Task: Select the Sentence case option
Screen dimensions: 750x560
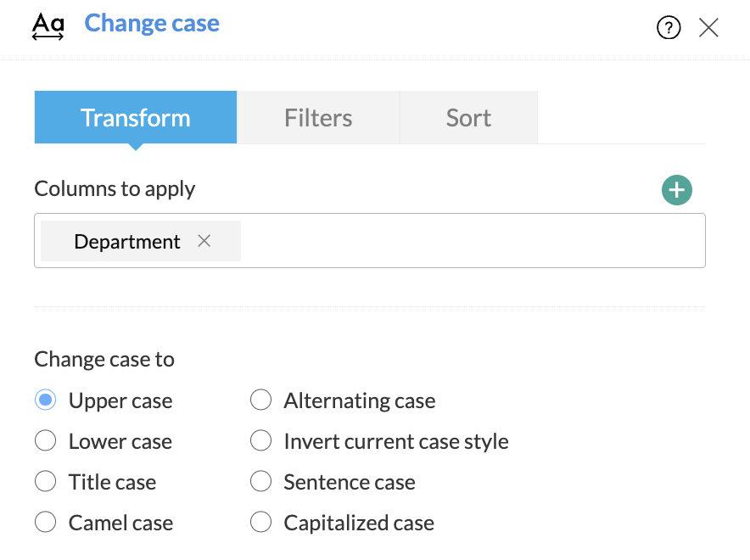Action: click(261, 482)
